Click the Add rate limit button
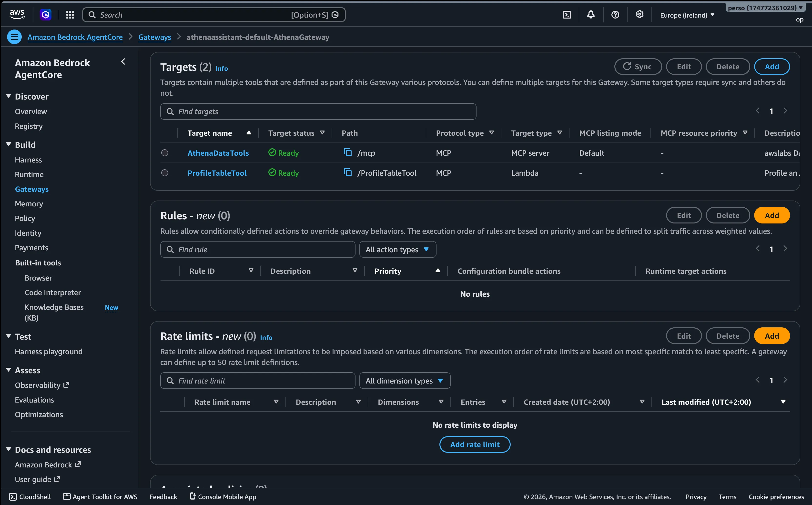Screen dimensions: 812x505 point(475,444)
